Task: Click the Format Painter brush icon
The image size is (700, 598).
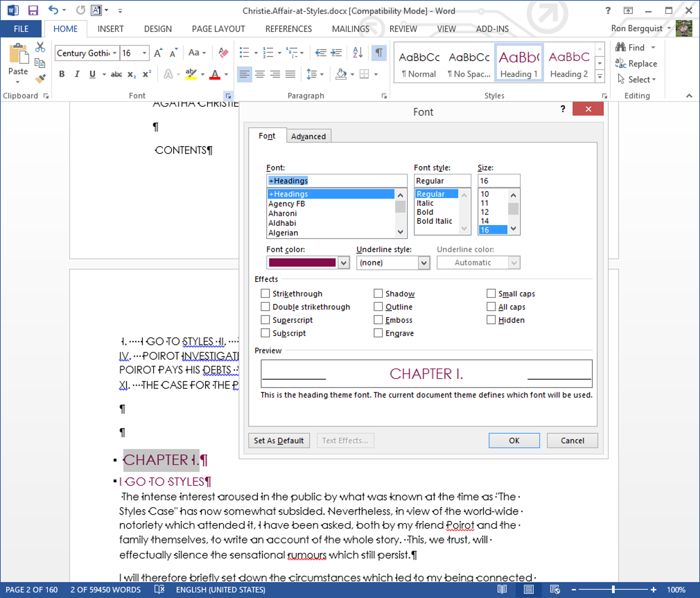Action: point(40,79)
